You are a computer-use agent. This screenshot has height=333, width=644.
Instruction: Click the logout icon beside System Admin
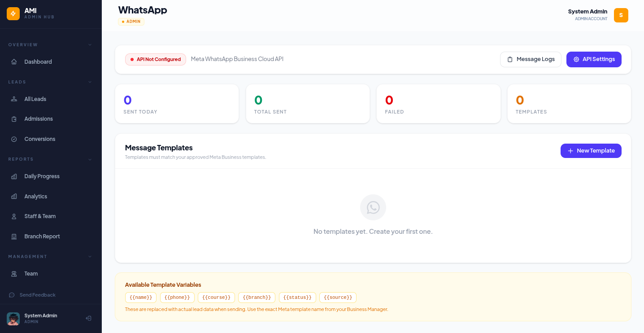pos(89,318)
